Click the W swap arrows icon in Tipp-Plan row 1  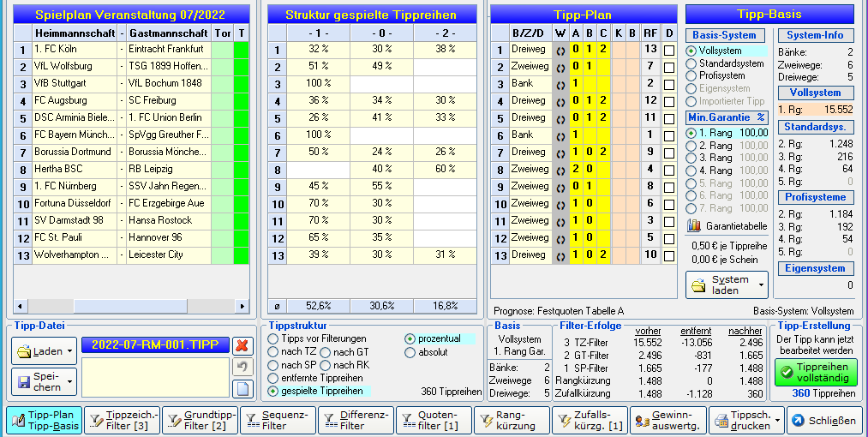[560, 50]
